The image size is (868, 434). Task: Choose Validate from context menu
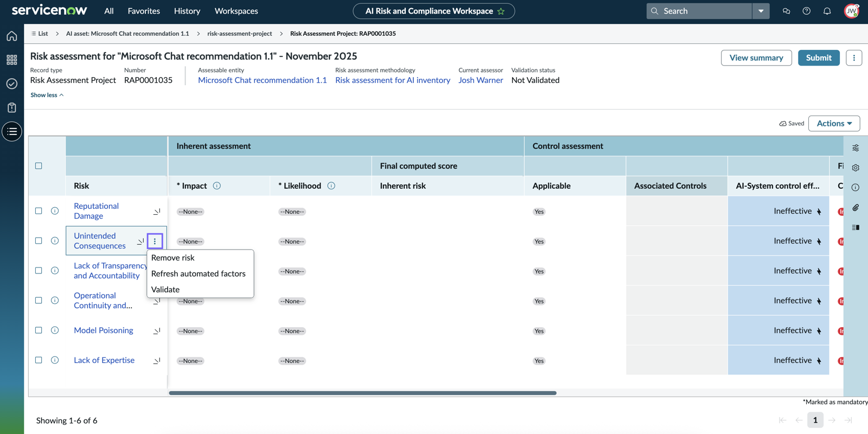(200, 289)
